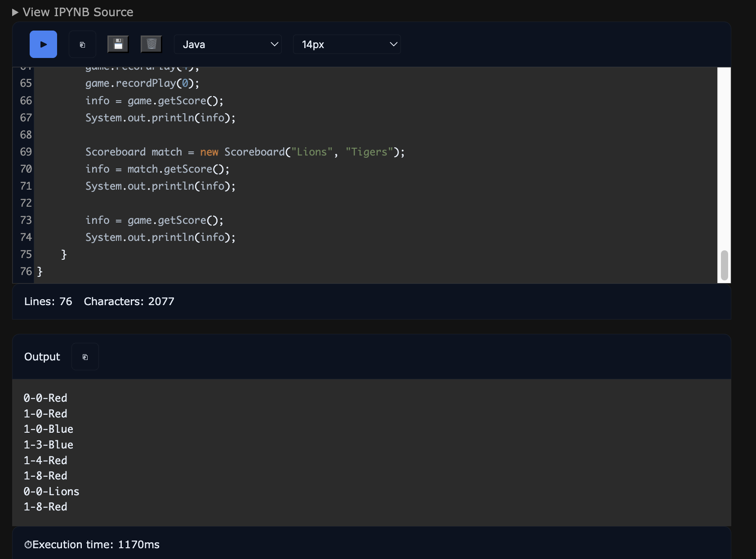The image size is (756, 559).
Task: Click the Characters: 2077 status text
Action: point(129,302)
